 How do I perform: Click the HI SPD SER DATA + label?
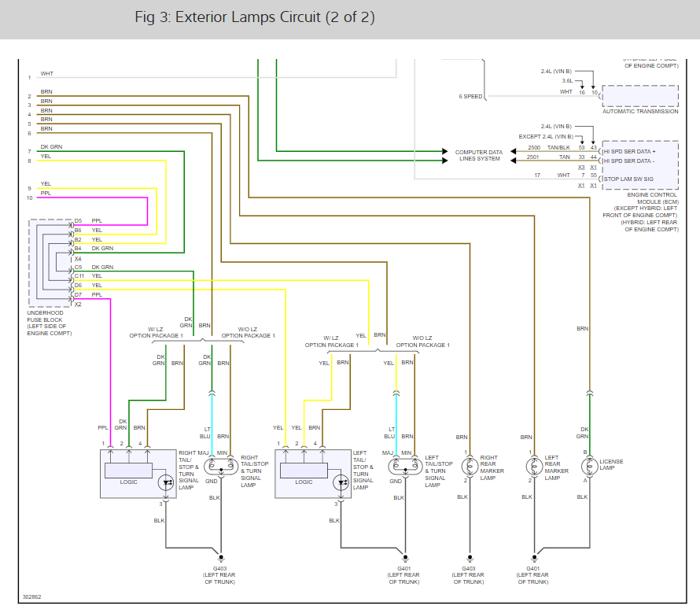[x=629, y=151]
